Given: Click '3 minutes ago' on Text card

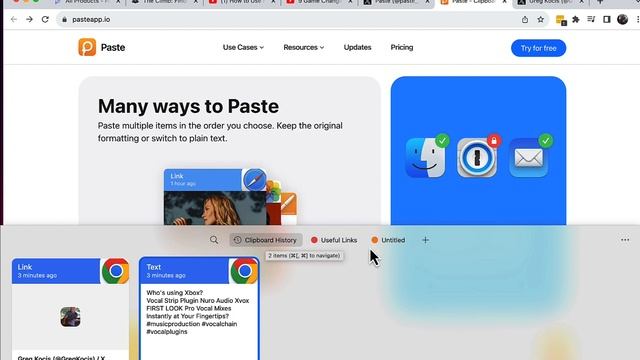Looking at the screenshot, I should tap(166, 276).
